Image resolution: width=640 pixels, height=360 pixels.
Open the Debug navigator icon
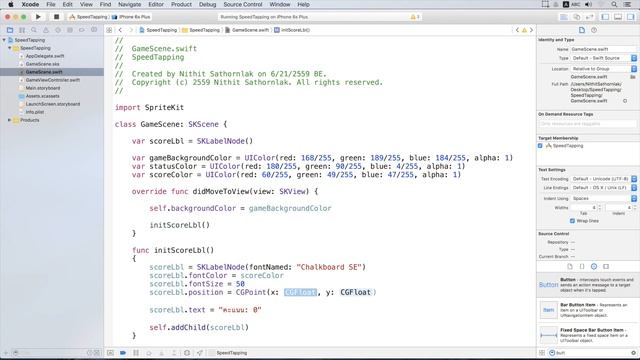[x=70, y=30]
